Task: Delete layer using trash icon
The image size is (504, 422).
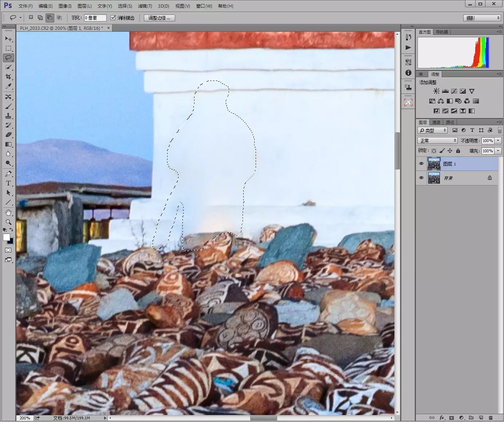Action: 491,418
